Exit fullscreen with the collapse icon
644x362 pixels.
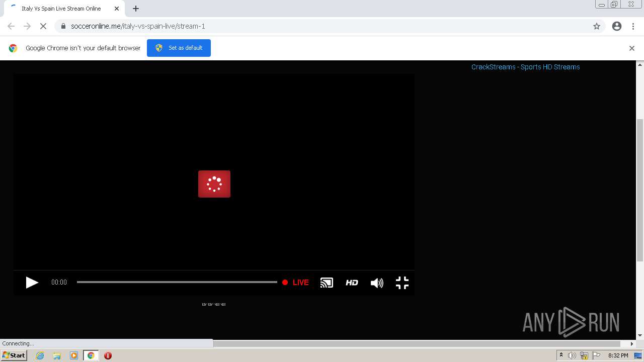[x=402, y=283]
